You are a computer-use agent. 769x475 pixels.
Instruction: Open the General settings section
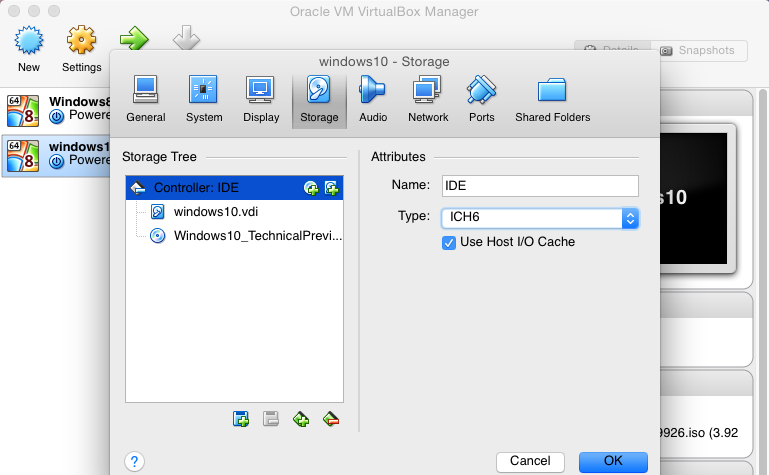coord(146,100)
